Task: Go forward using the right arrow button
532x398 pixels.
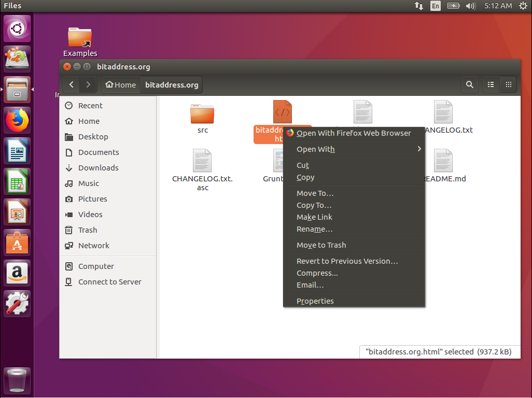Action: click(x=88, y=85)
